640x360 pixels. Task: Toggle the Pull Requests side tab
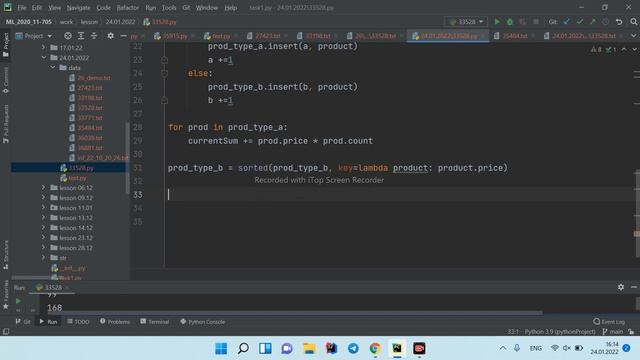pyautogui.click(x=6, y=124)
